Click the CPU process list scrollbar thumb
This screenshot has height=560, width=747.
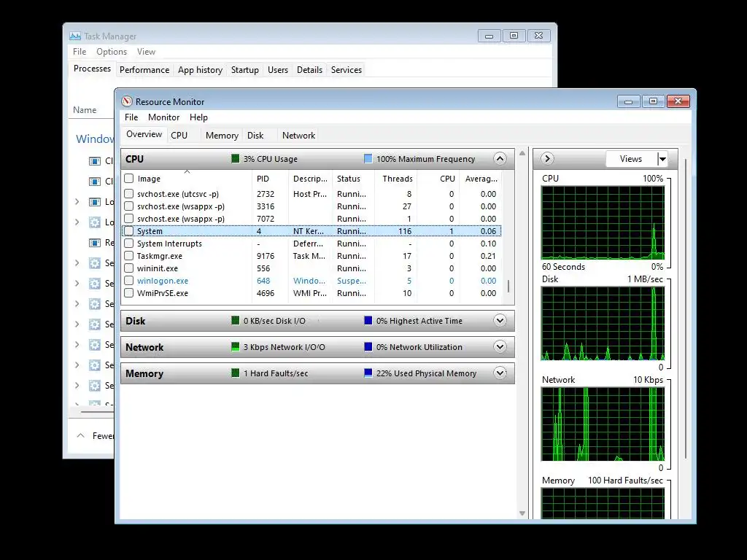click(x=508, y=286)
